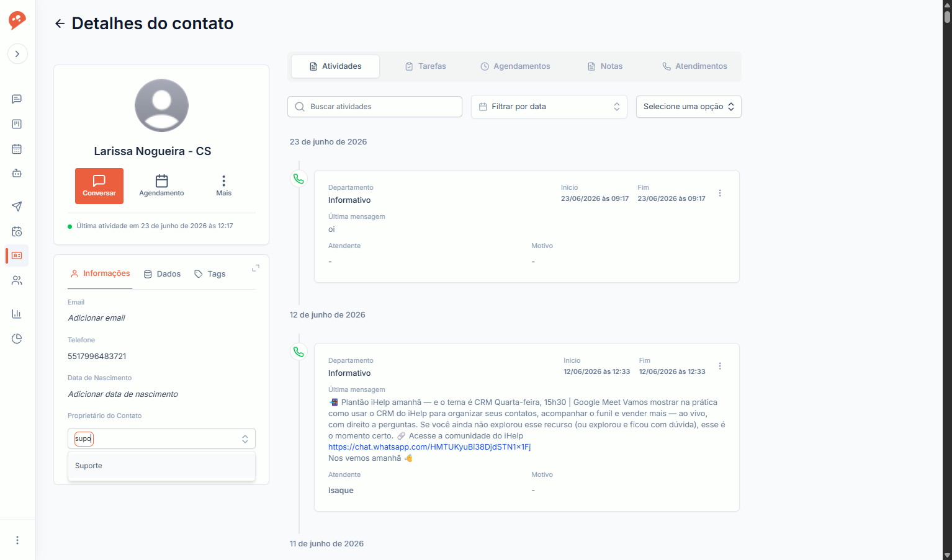Open the Agendamentos tab
Viewport: 952px width, 560px height.
(x=515, y=66)
